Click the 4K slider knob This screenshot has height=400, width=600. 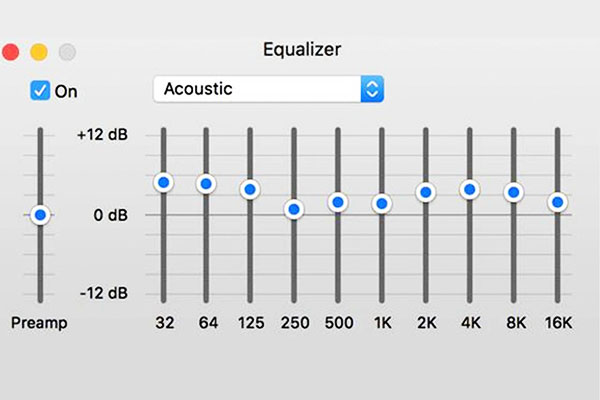click(469, 189)
